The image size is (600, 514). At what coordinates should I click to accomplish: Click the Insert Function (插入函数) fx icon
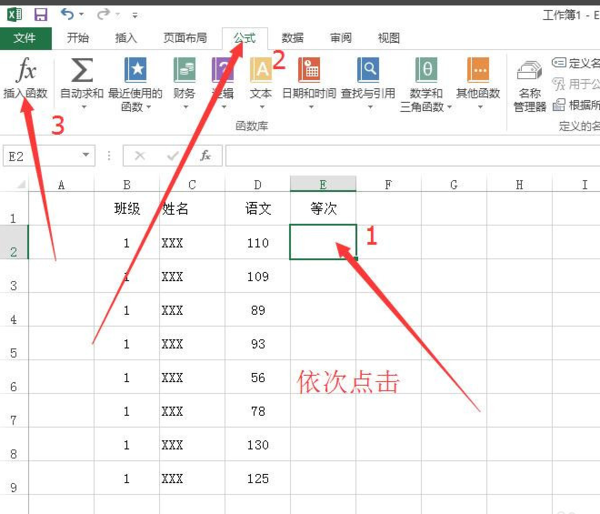pos(26,72)
